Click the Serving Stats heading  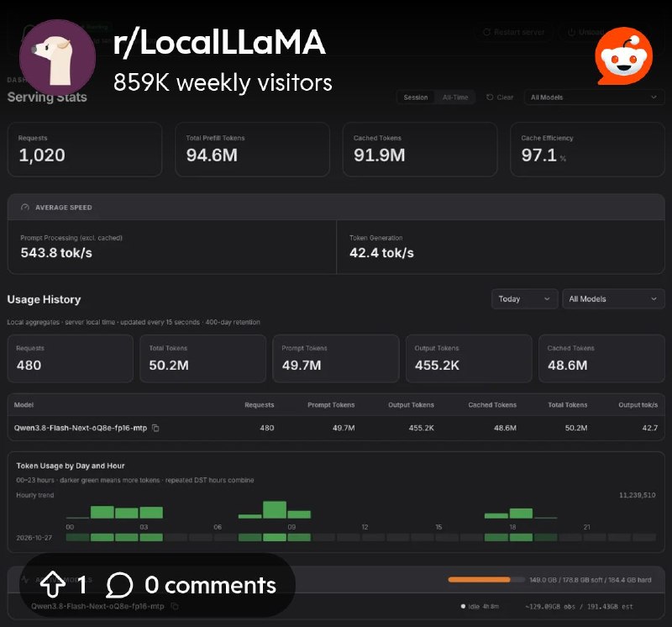tap(47, 97)
